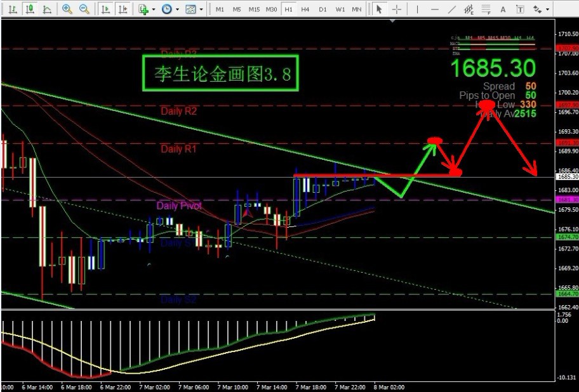Switch to the M15 timeframe
The width and height of the screenshot is (579, 392).
coord(254,10)
